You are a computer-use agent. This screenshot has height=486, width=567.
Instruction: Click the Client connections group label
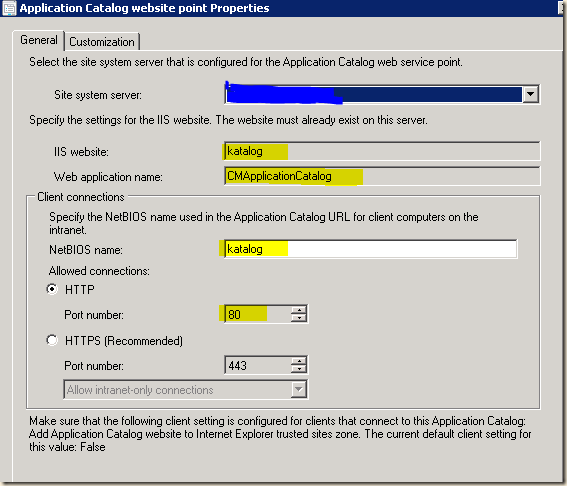pos(81,197)
